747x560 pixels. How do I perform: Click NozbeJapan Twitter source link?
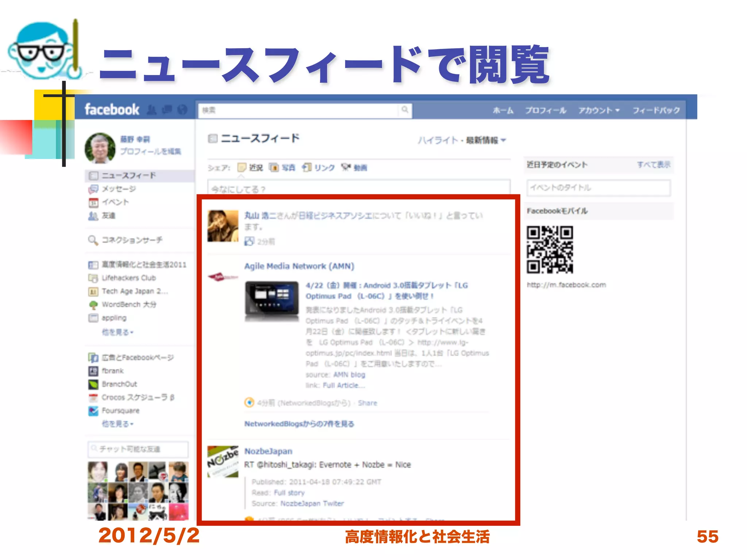(312, 503)
